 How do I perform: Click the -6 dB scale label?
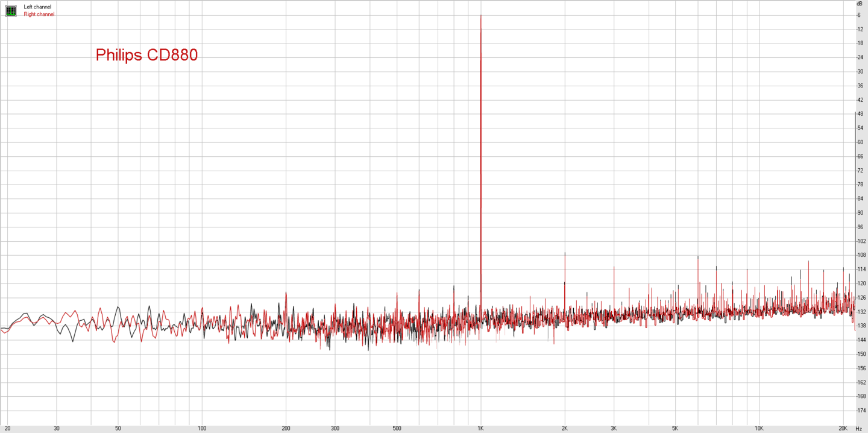[x=858, y=15]
